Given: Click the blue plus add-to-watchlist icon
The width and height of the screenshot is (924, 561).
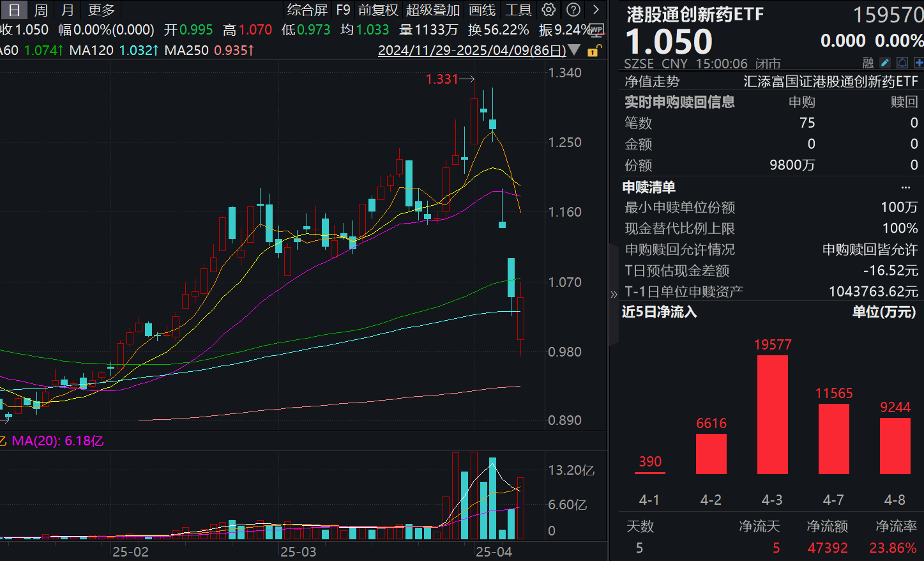Looking at the screenshot, I should point(918,63).
